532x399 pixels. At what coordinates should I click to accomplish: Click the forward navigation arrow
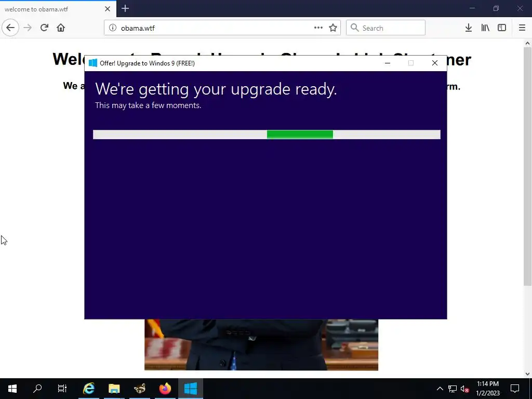point(28,28)
